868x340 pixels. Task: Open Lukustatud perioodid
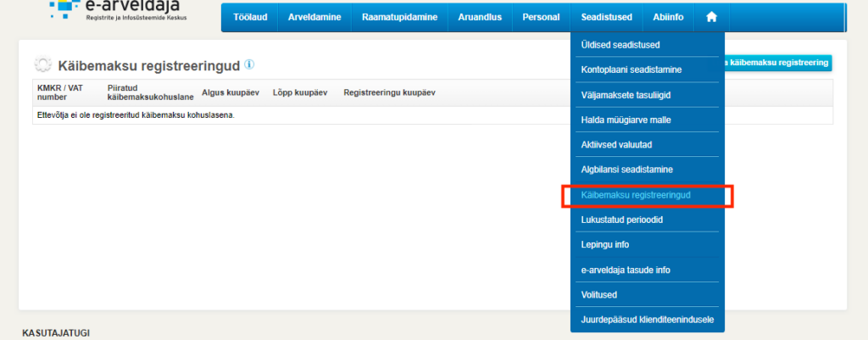[x=621, y=220]
